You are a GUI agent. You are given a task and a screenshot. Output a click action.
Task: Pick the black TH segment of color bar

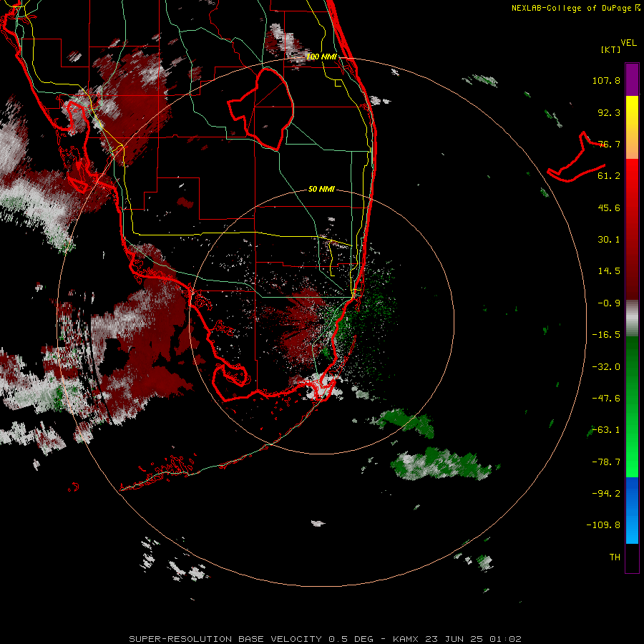pyautogui.click(x=632, y=557)
